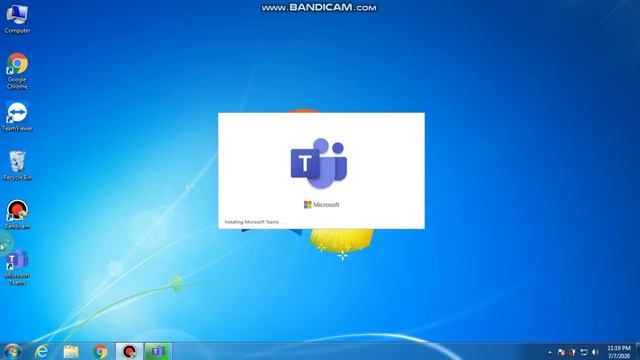
Task: Click the Microsoft logo in installer window
Action: click(322, 204)
